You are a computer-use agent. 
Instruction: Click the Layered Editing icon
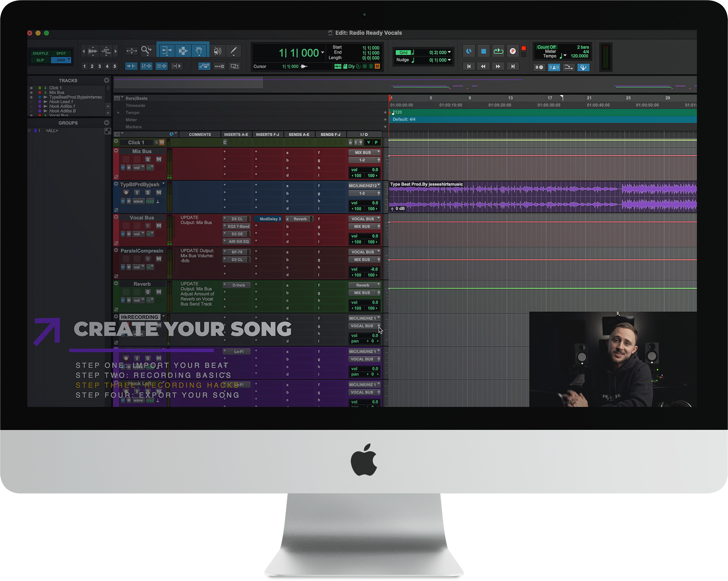pos(235,66)
